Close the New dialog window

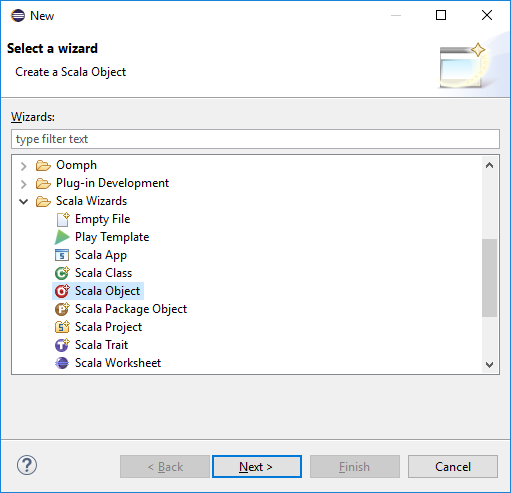[x=487, y=15]
